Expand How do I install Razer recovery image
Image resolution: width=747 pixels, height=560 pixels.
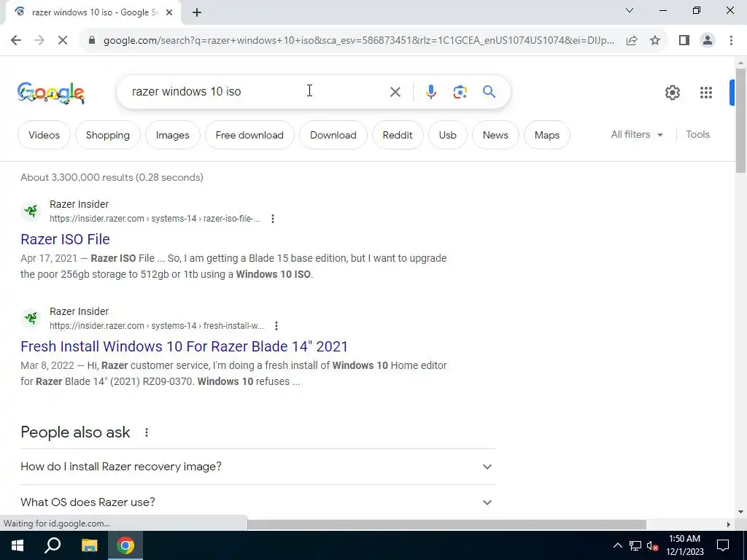tap(258, 467)
